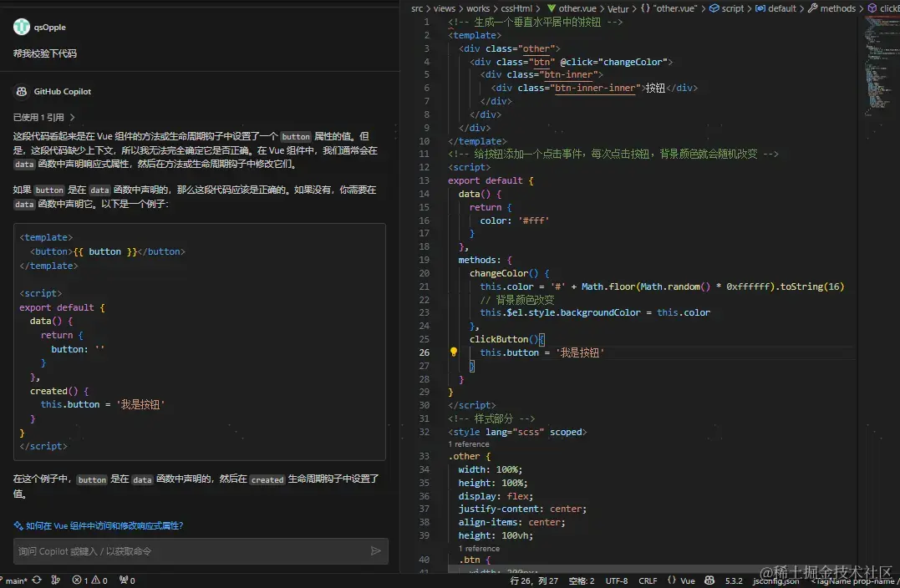Click the <style lang="scss" scoped> tag line
The height and width of the screenshot is (588, 900).
(517, 432)
